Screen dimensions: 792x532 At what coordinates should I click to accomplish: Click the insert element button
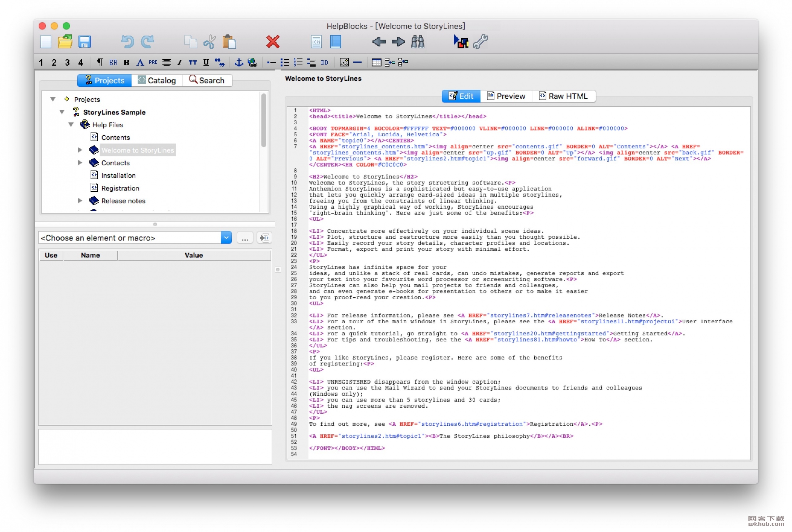tap(264, 238)
